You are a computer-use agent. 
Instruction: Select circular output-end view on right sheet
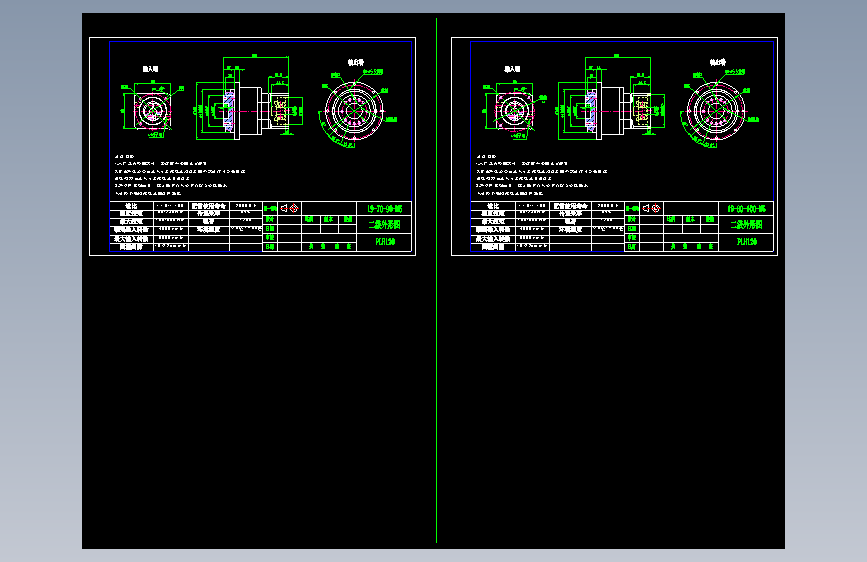pyautogui.click(x=716, y=110)
